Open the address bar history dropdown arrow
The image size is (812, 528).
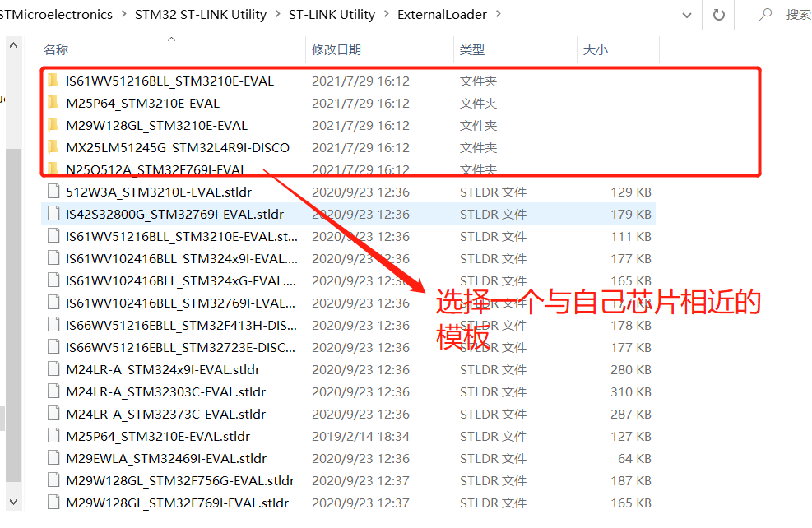click(687, 14)
